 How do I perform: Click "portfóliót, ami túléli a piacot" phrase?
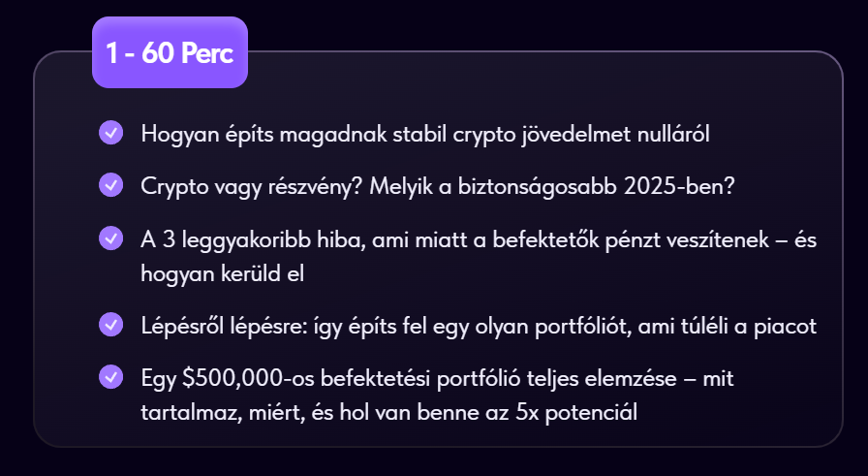tap(675, 326)
